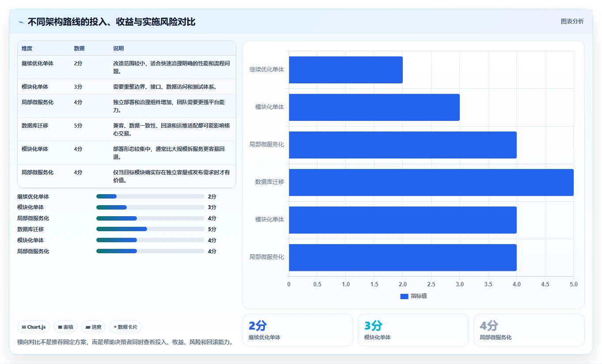602x364 pixels.
Task: Click the 数据库迁移 cell in the table
Action: point(35,126)
